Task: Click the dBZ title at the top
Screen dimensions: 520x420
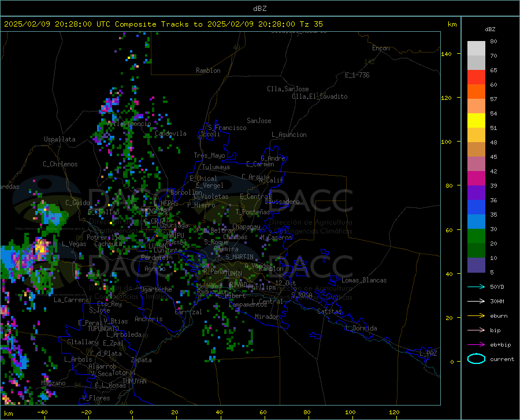Action: (259, 9)
